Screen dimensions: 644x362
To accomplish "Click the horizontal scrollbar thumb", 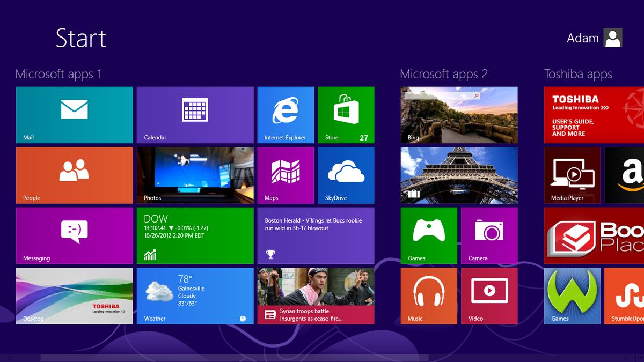I will coord(235,358).
